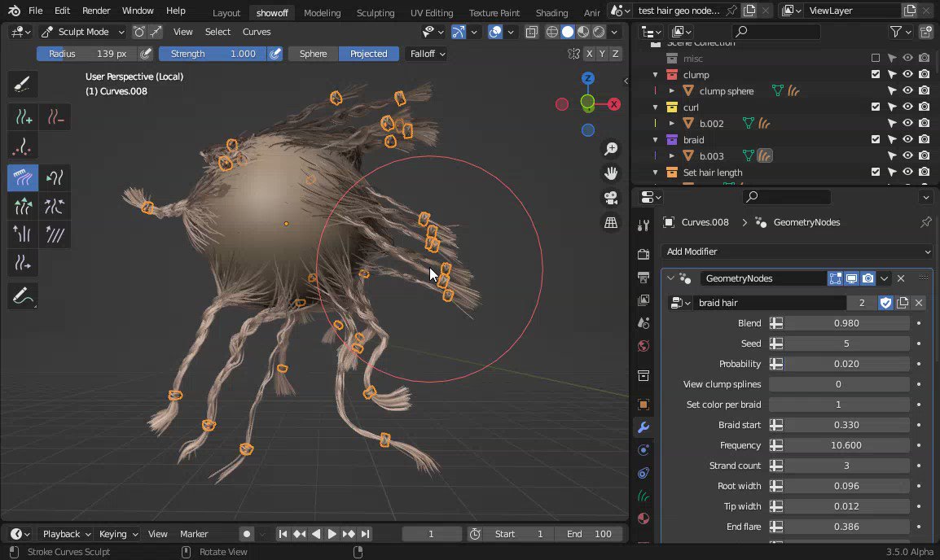
Task: Select the Density tool with green plus
Action: (22, 116)
